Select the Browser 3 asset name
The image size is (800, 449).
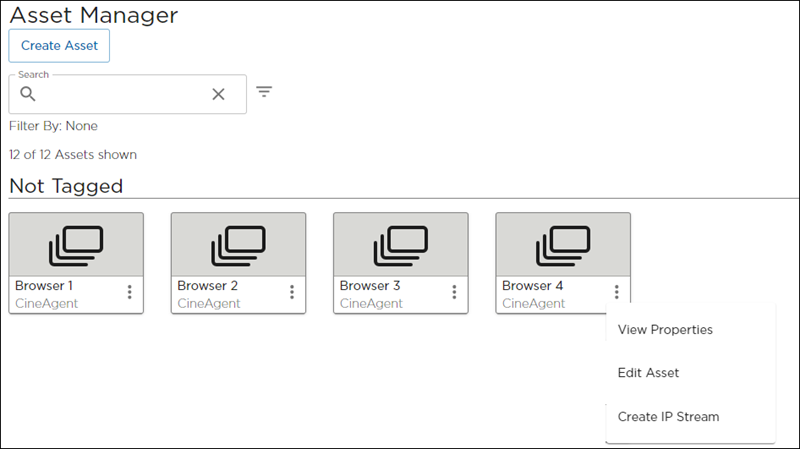(x=370, y=286)
